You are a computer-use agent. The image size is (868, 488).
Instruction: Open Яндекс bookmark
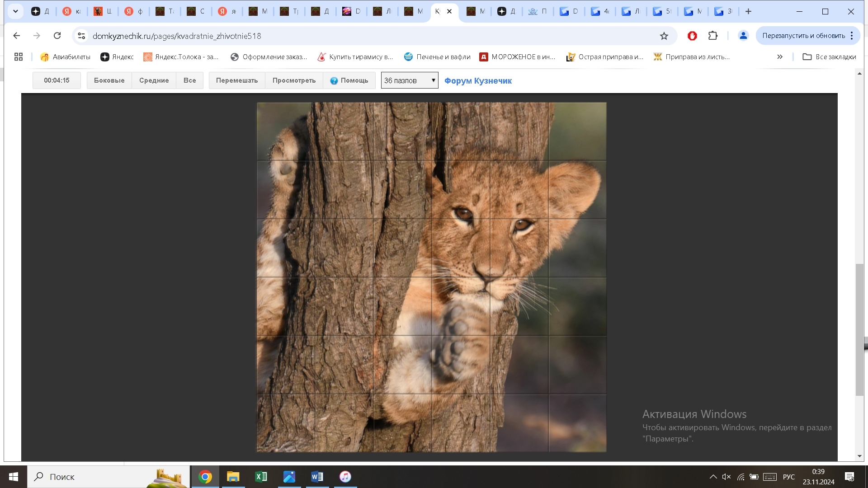point(117,57)
